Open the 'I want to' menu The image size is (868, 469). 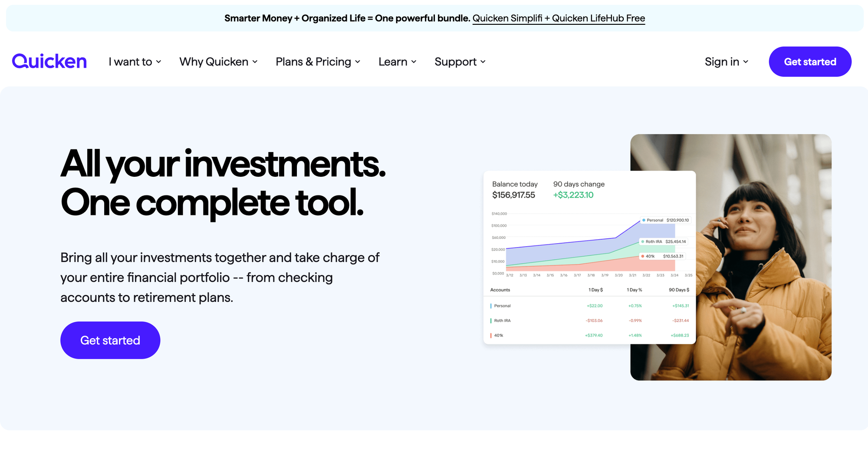135,62
